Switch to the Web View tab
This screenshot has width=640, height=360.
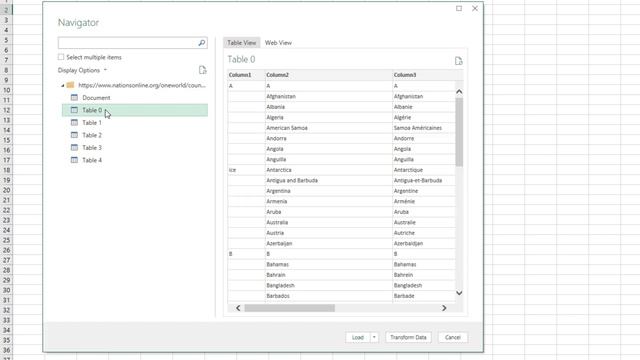(x=278, y=42)
